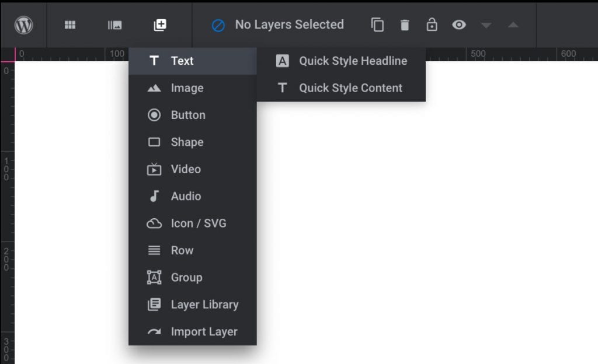This screenshot has height=364, width=598.
Task: Select the Text menu item
Action: (x=193, y=61)
